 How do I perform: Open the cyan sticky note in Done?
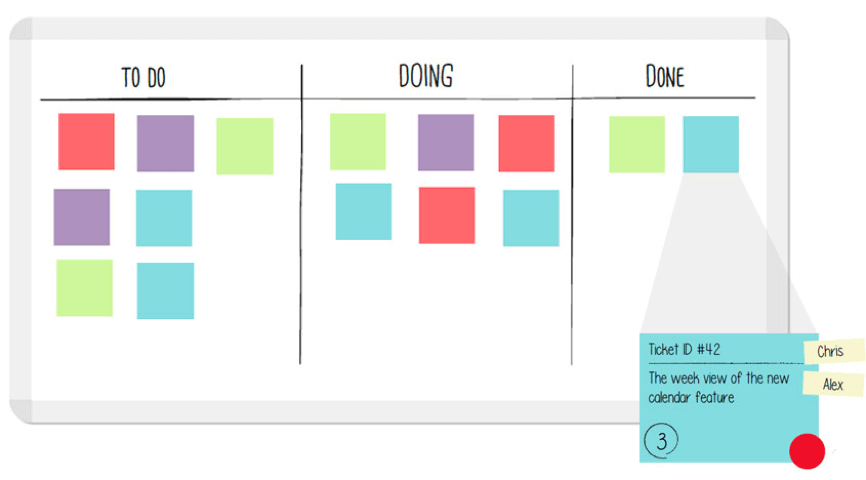pyautogui.click(x=711, y=144)
